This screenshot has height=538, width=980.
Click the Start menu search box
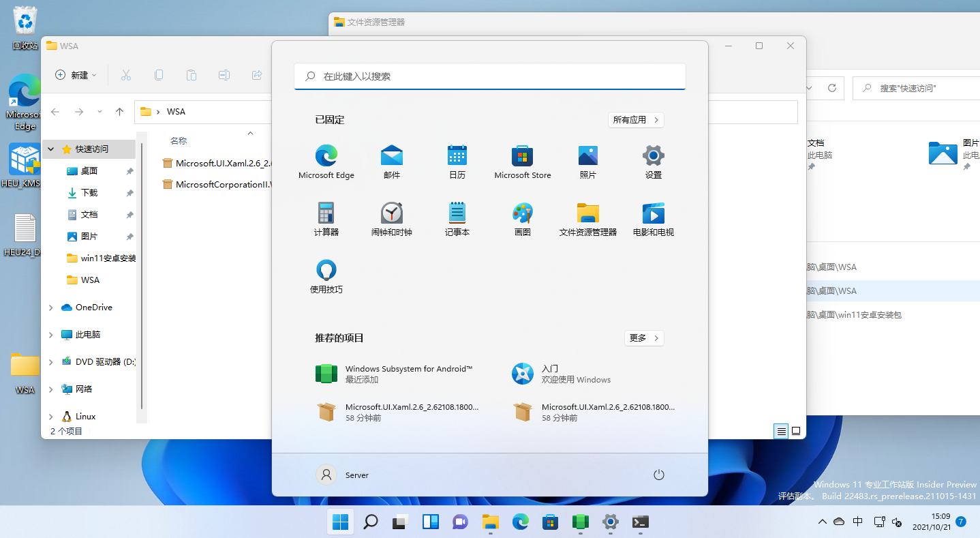coord(490,76)
